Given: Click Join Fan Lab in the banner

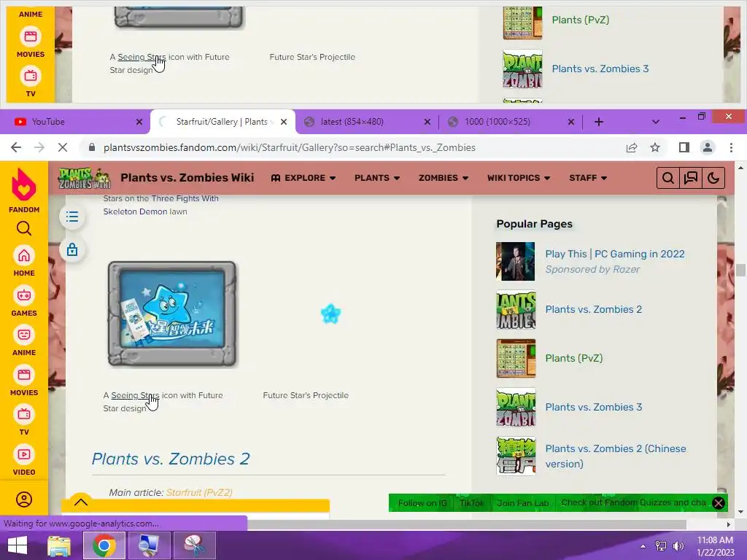Looking at the screenshot, I should pyautogui.click(x=522, y=503).
